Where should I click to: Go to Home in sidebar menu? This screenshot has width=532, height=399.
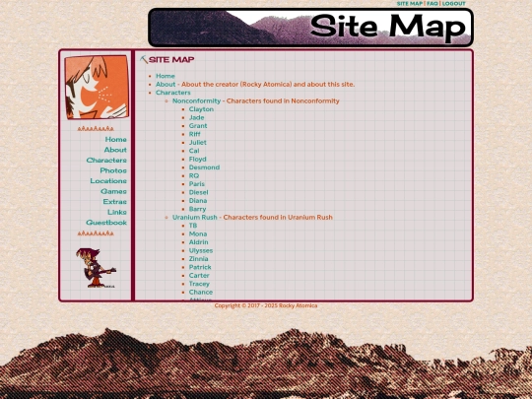coord(115,140)
